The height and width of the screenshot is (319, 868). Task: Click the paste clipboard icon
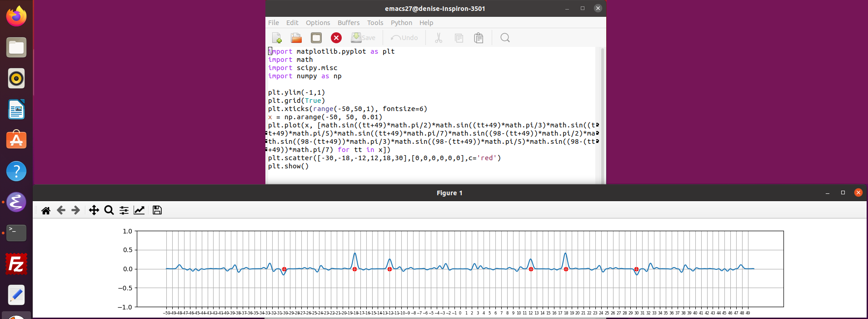click(x=479, y=38)
